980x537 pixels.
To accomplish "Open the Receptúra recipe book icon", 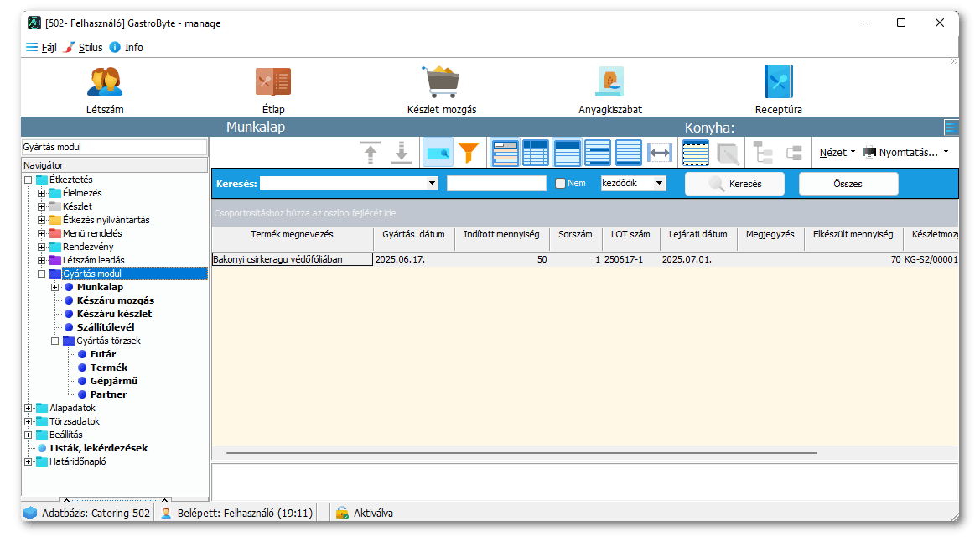I will coord(778,82).
